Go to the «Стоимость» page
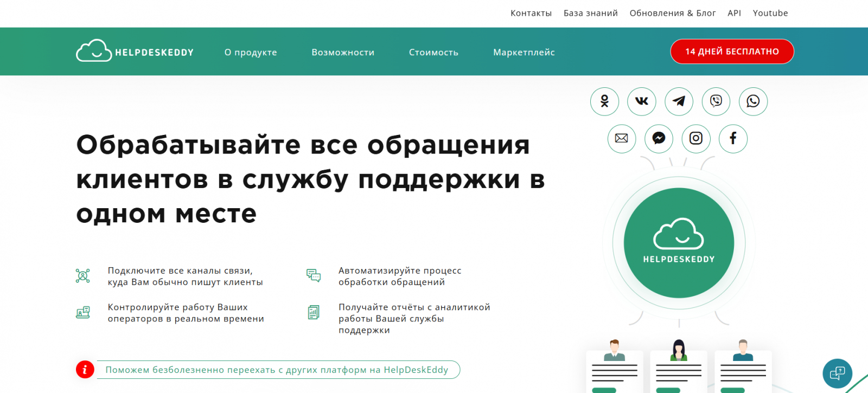The image size is (868, 393). tap(433, 53)
